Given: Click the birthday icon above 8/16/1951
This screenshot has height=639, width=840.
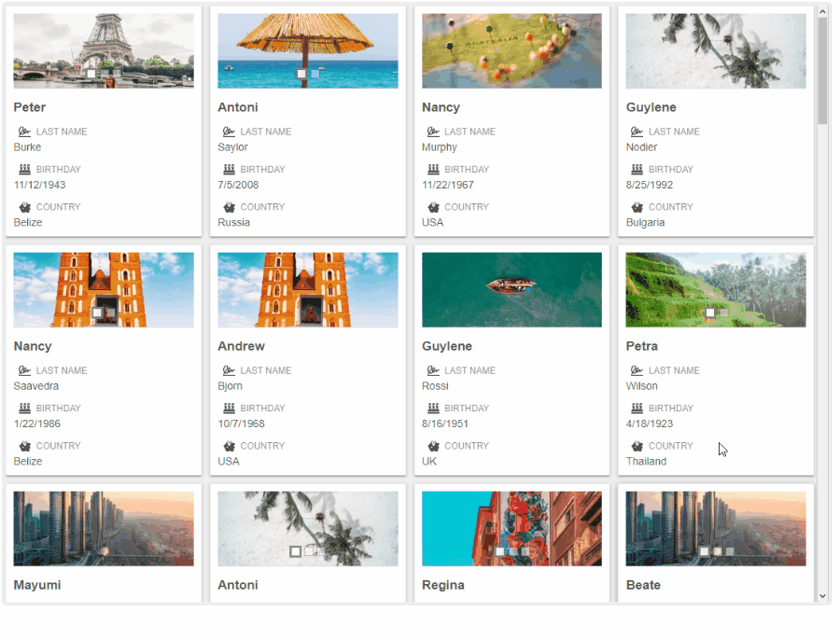Looking at the screenshot, I should [x=433, y=409].
